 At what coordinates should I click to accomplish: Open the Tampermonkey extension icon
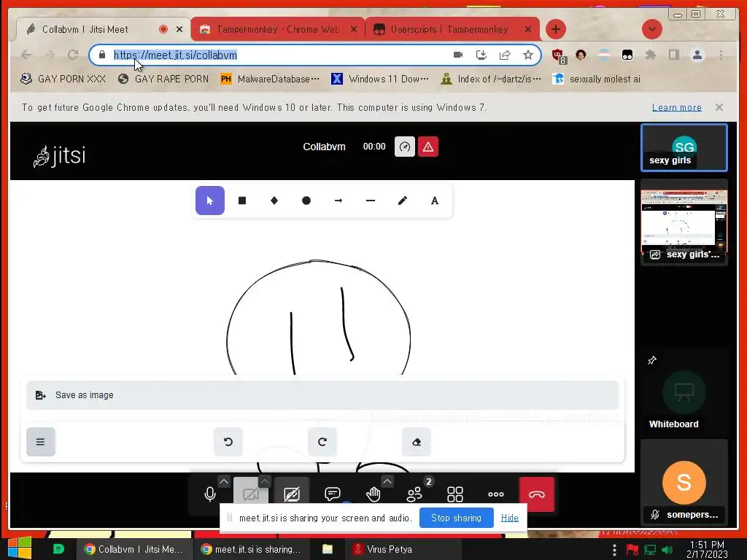point(627,55)
